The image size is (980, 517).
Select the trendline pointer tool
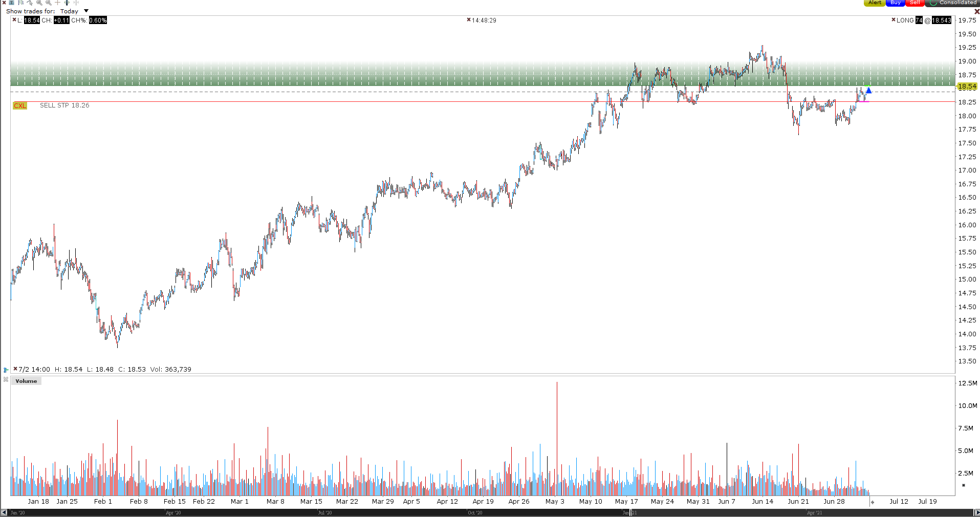tap(30, 3)
